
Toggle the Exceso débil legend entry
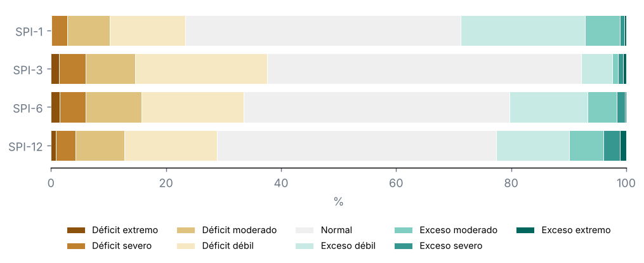tap(336, 246)
